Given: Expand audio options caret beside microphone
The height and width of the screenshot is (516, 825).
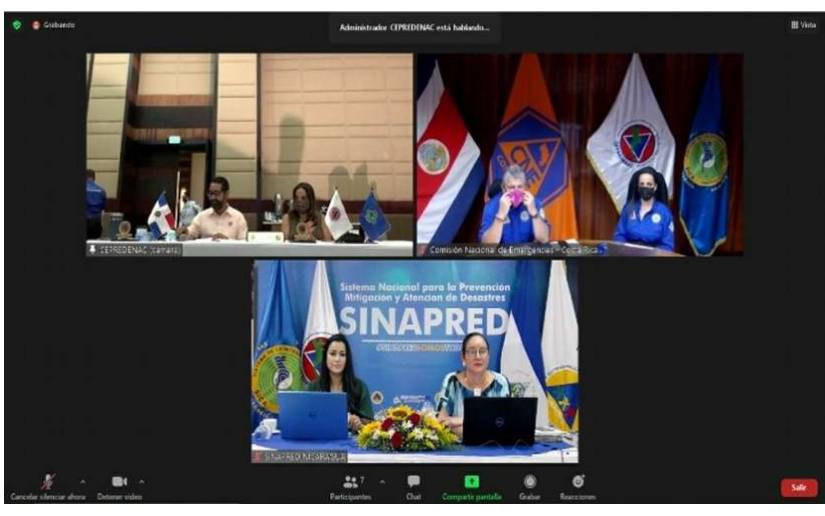Looking at the screenshot, I should pyautogui.click(x=82, y=481).
